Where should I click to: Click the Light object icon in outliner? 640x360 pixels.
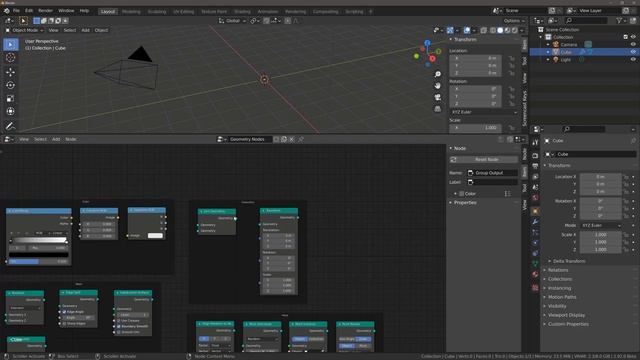point(556,60)
